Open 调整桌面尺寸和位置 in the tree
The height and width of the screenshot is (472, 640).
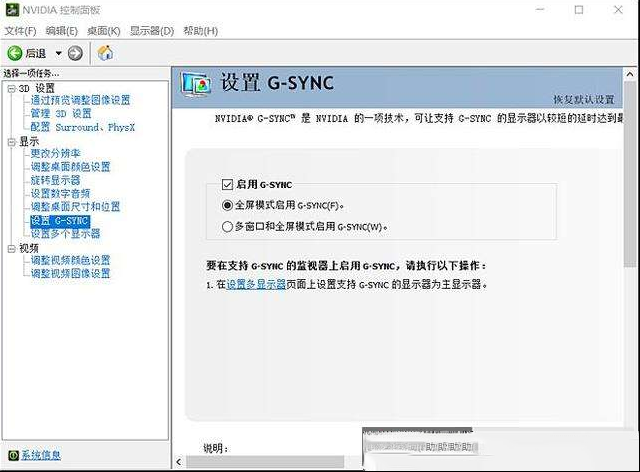(76, 207)
